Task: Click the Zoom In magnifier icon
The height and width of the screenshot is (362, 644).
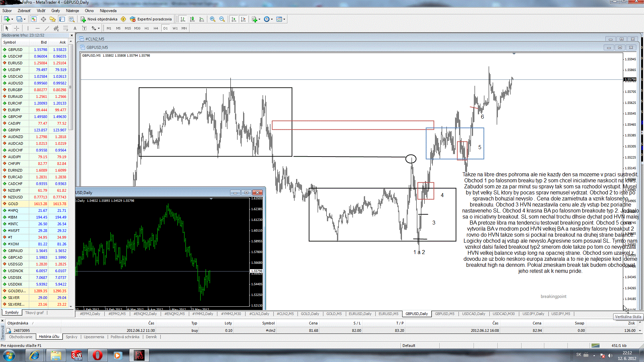Action: 212,19
